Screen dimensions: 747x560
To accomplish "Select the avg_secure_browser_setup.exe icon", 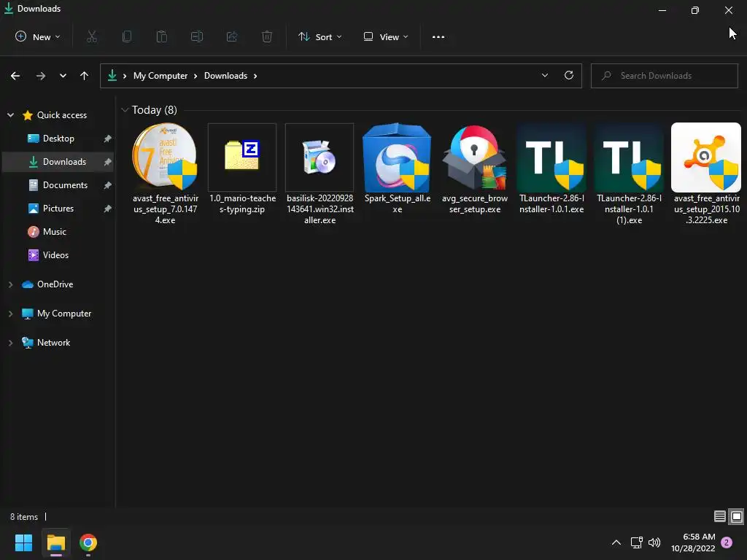I will (x=474, y=157).
